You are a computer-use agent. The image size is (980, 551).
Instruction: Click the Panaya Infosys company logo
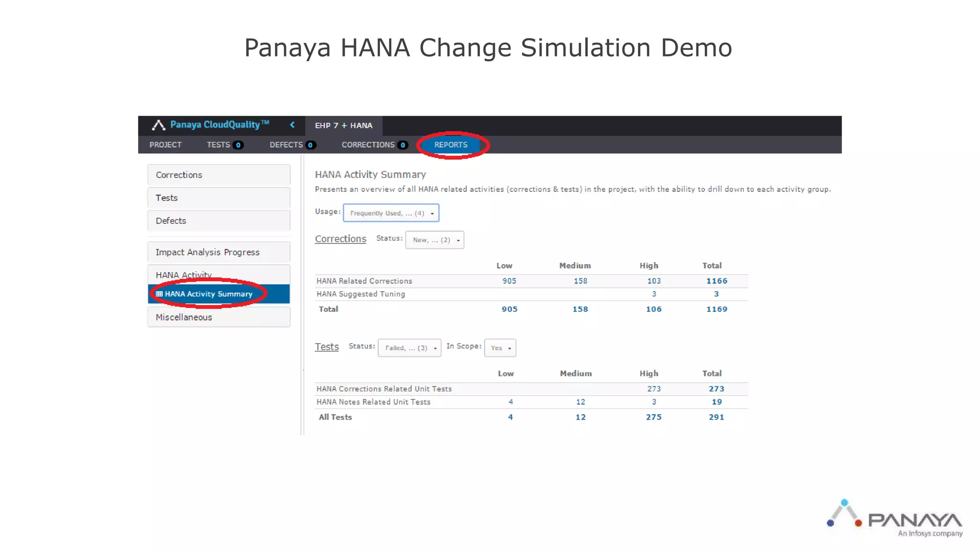(x=894, y=519)
